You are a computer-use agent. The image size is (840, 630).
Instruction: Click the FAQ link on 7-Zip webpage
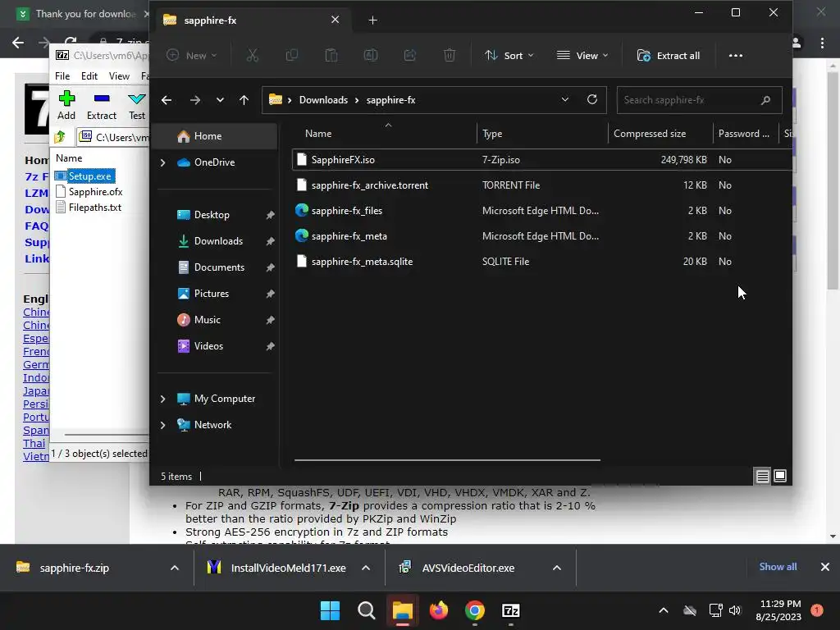pos(36,226)
